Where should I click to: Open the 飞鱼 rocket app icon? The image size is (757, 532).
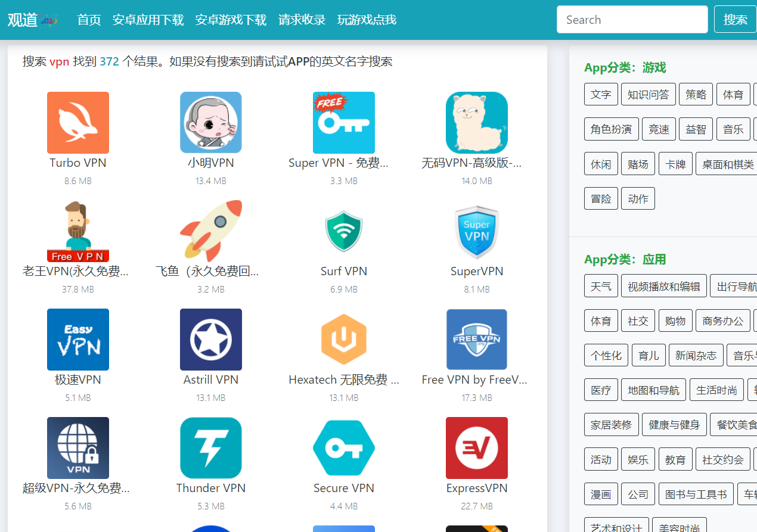tap(211, 231)
